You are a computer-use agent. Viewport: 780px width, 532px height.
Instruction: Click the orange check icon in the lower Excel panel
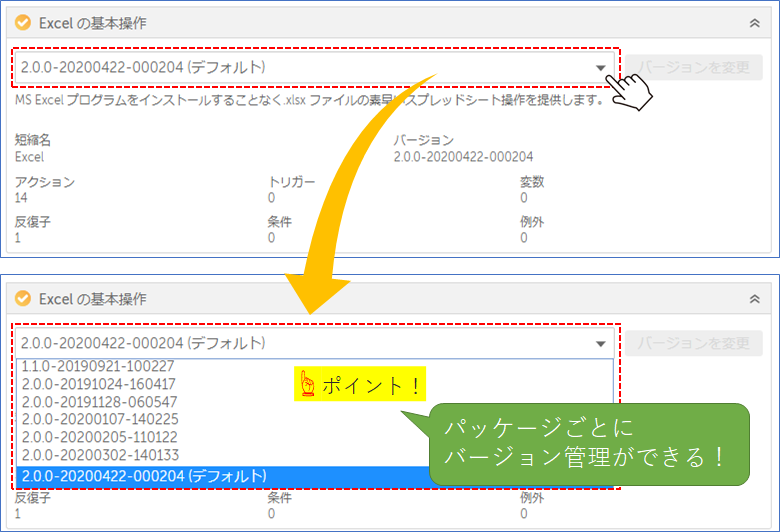click(23, 299)
